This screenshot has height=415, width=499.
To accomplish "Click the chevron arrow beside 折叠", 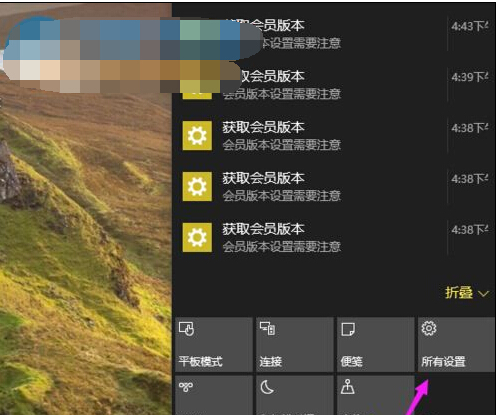I will 483,294.
